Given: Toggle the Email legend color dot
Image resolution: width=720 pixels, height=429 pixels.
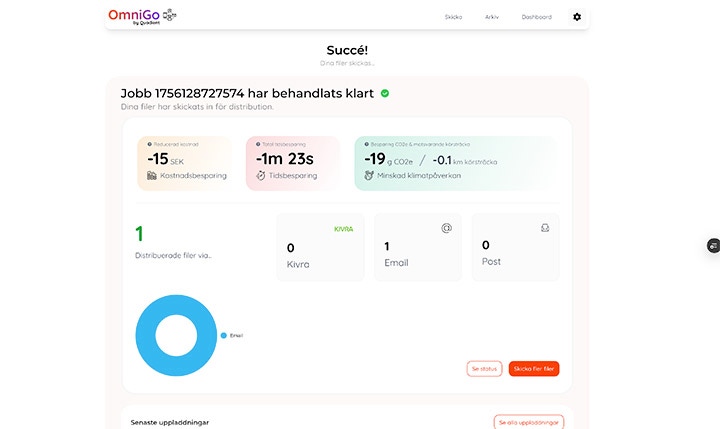Looking at the screenshot, I should 224,335.
